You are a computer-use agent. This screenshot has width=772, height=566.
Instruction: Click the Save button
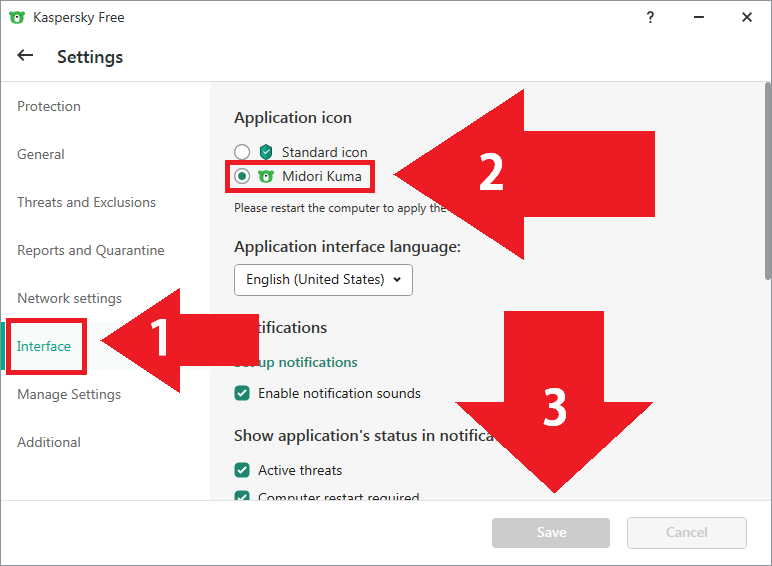tap(551, 533)
